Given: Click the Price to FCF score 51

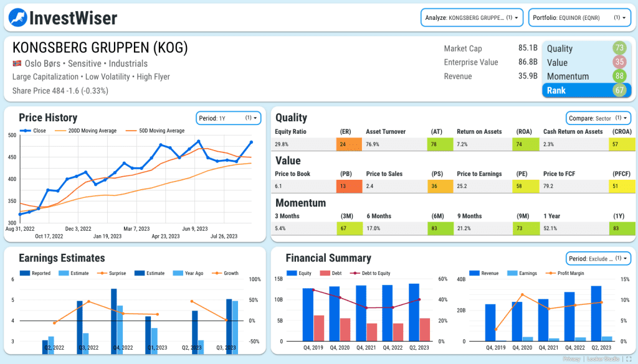Looking at the screenshot, I should point(622,186).
